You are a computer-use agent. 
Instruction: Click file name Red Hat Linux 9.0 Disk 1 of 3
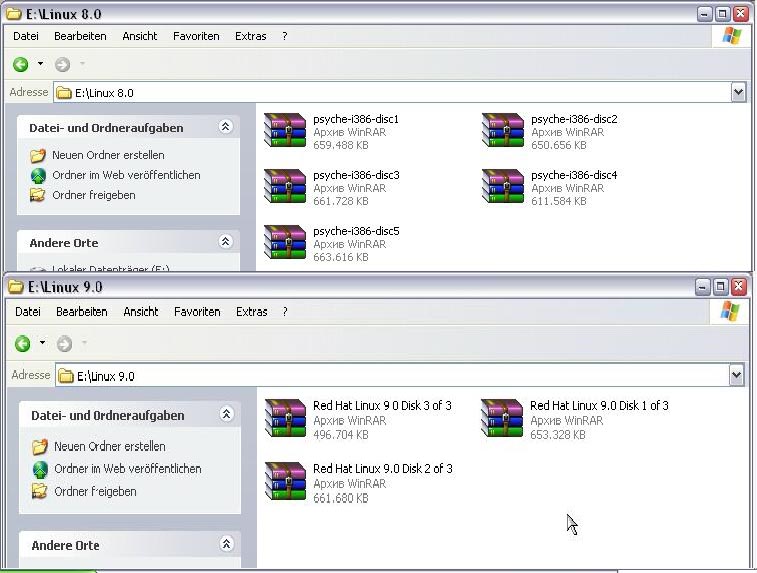599,405
